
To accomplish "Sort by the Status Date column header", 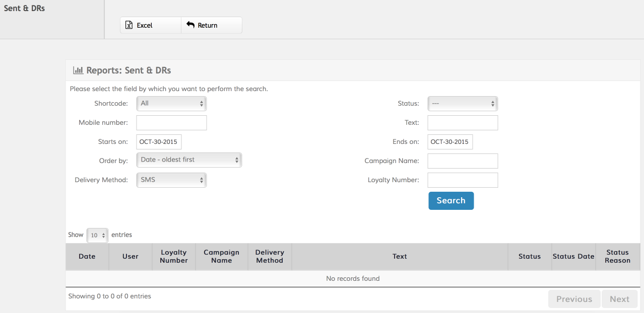I will tap(573, 257).
